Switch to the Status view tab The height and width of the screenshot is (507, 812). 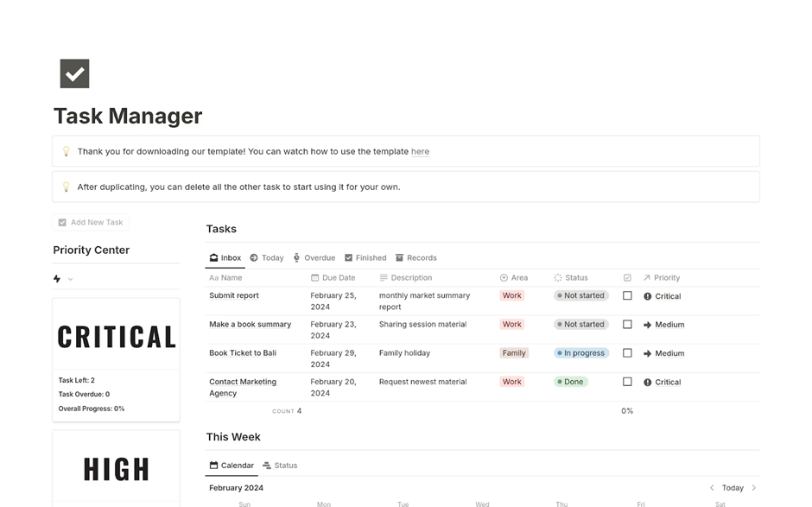280,465
